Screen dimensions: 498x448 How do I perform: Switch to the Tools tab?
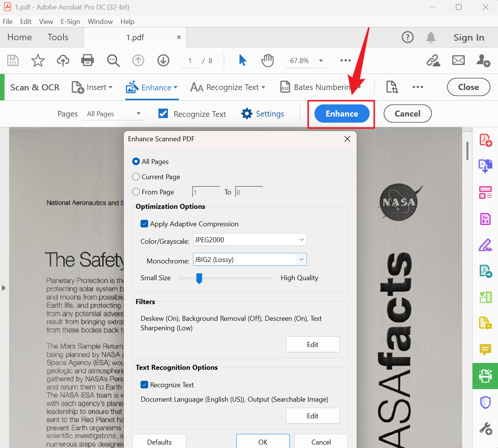[58, 37]
